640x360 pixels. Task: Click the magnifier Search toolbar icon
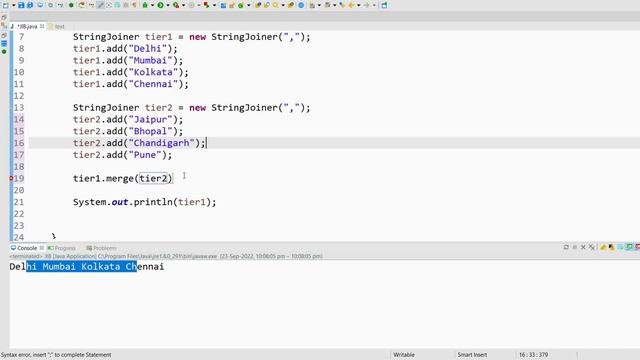tap(276, 5)
